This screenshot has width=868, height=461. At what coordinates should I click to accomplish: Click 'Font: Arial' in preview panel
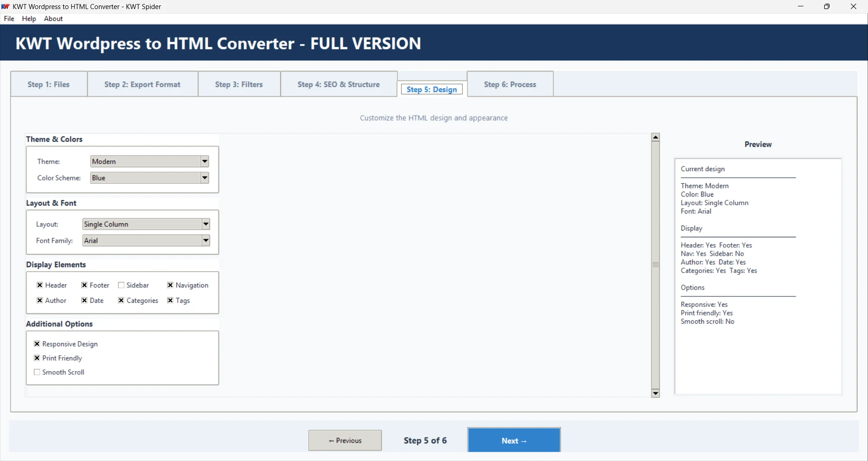(x=696, y=212)
